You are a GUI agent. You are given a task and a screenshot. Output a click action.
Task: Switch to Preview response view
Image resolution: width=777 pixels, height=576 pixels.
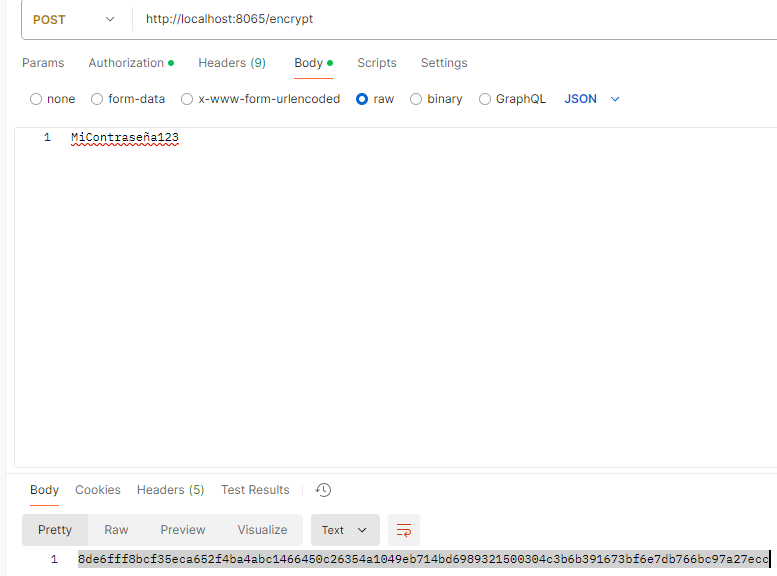pyautogui.click(x=183, y=530)
